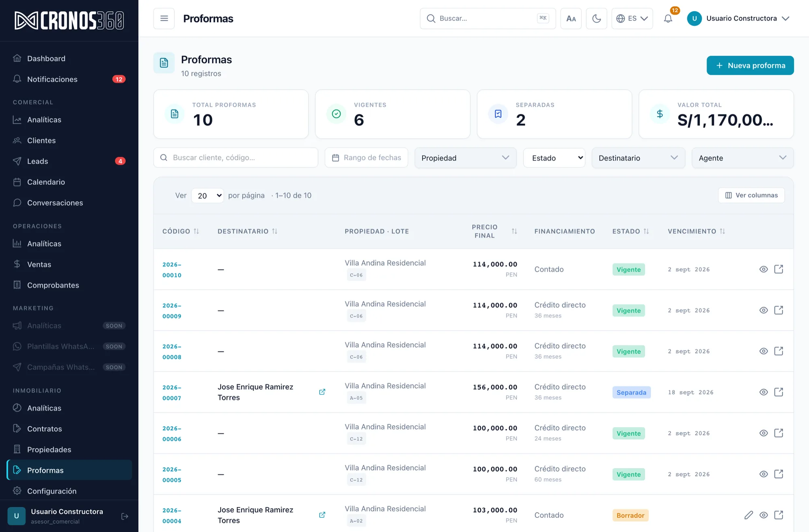Open the external link icon for proforma 2026-00010

pos(779,269)
